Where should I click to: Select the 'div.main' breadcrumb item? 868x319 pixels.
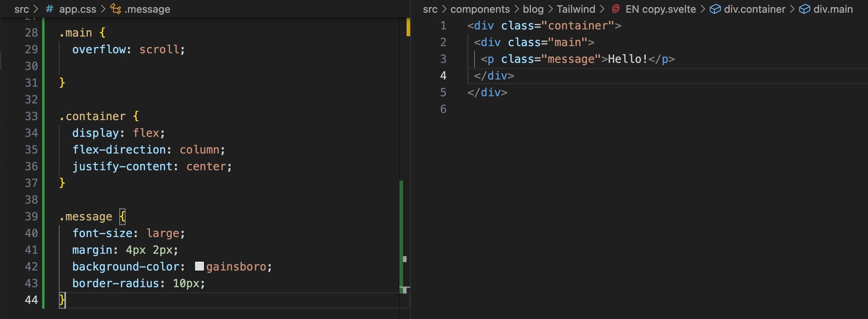[833, 9]
